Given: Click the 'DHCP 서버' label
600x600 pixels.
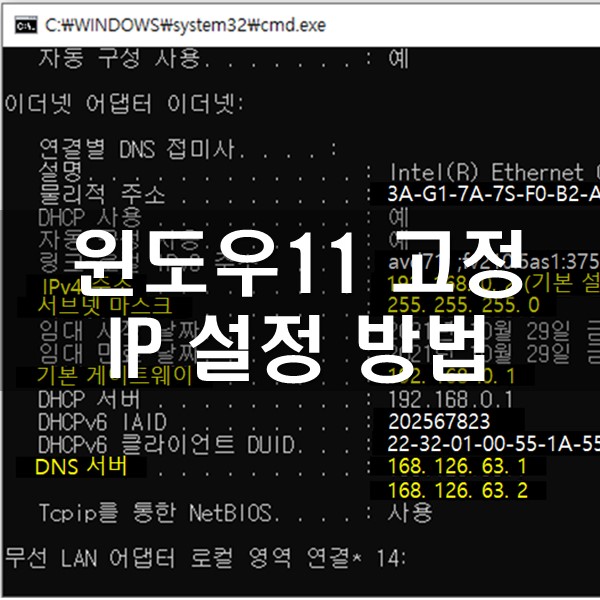Looking at the screenshot, I should pyautogui.click(x=89, y=399).
